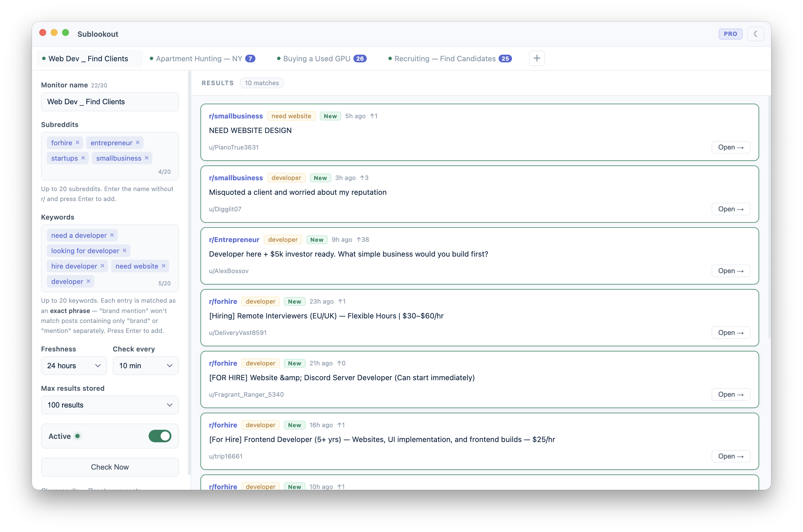
Task: Open the "Check every" interval dropdown
Action: click(146, 366)
